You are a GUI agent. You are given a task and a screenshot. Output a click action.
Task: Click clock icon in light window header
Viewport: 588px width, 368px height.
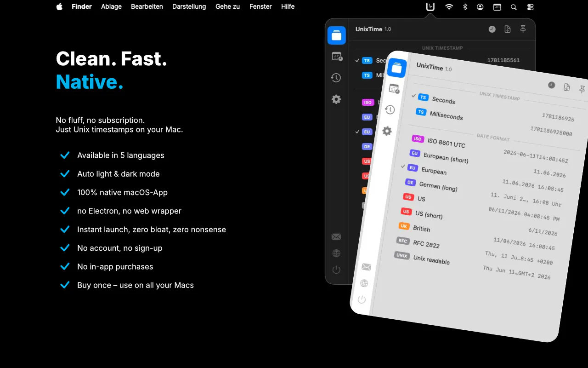coord(552,85)
